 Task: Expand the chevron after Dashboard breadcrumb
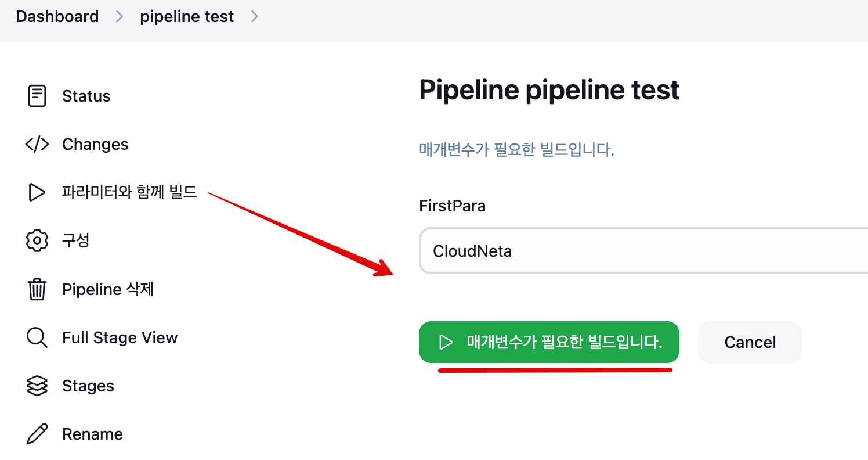pyautogui.click(x=120, y=17)
